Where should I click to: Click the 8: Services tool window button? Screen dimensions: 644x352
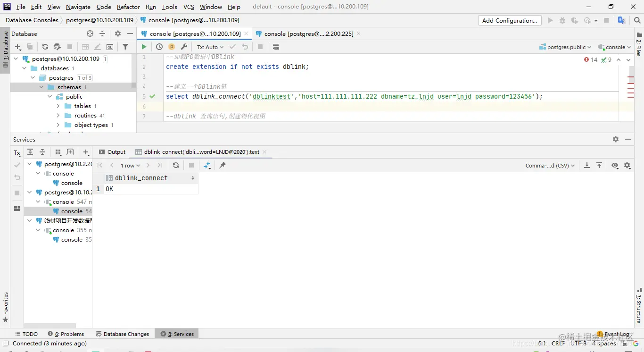tap(177, 334)
